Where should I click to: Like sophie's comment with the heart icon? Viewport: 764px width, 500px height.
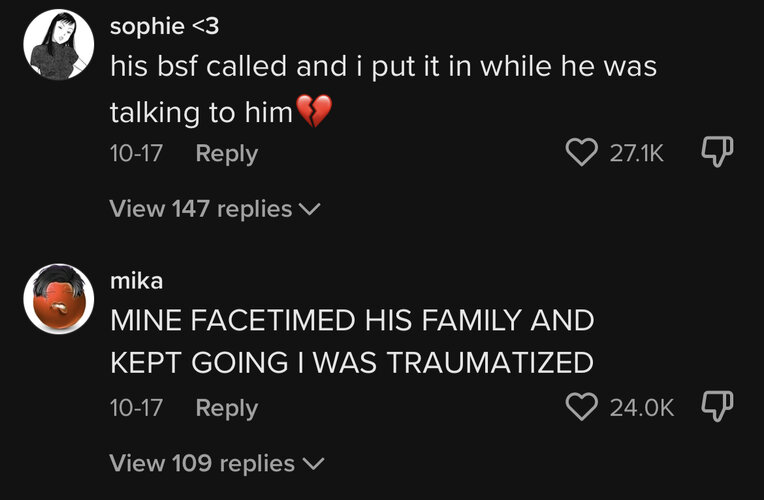pos(582,153)
